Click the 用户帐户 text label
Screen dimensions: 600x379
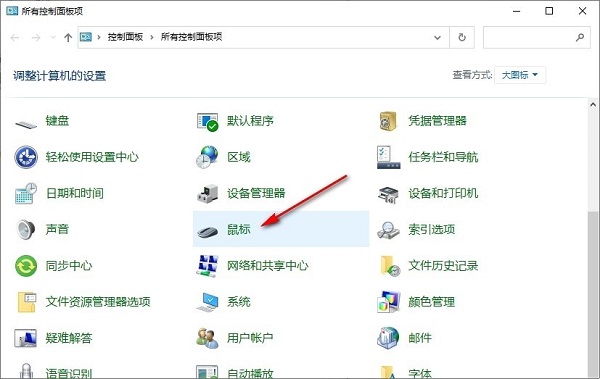click(250, 338)
